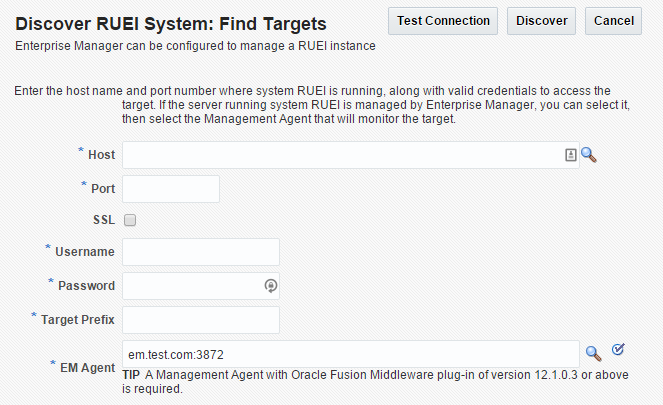Select the Username input field
Image resolution: width=663 pixels, height=405 pixels.
201,252
